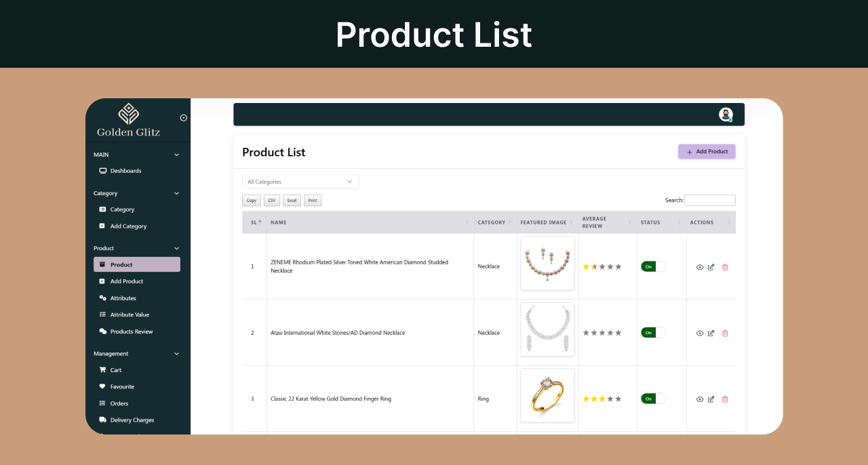868x465 pixels.
Task: Click the "Ring" category cell
Action: pyautogui.click(x=483, y=399)
